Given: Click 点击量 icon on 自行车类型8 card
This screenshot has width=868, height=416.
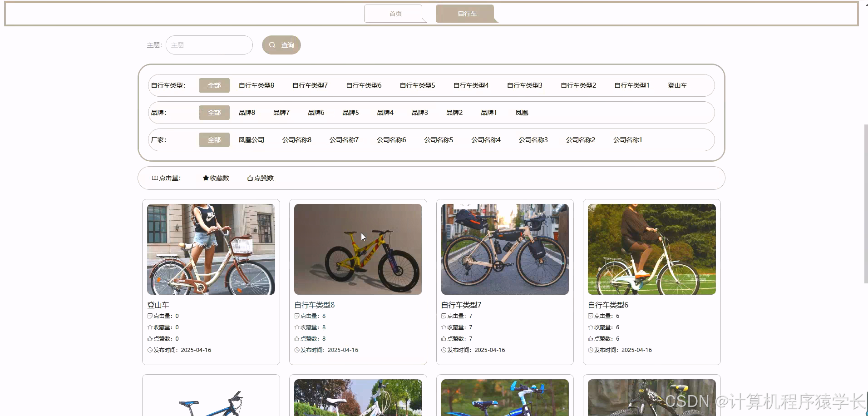Looking at the screenshot, I should click(x=297, y=316).
